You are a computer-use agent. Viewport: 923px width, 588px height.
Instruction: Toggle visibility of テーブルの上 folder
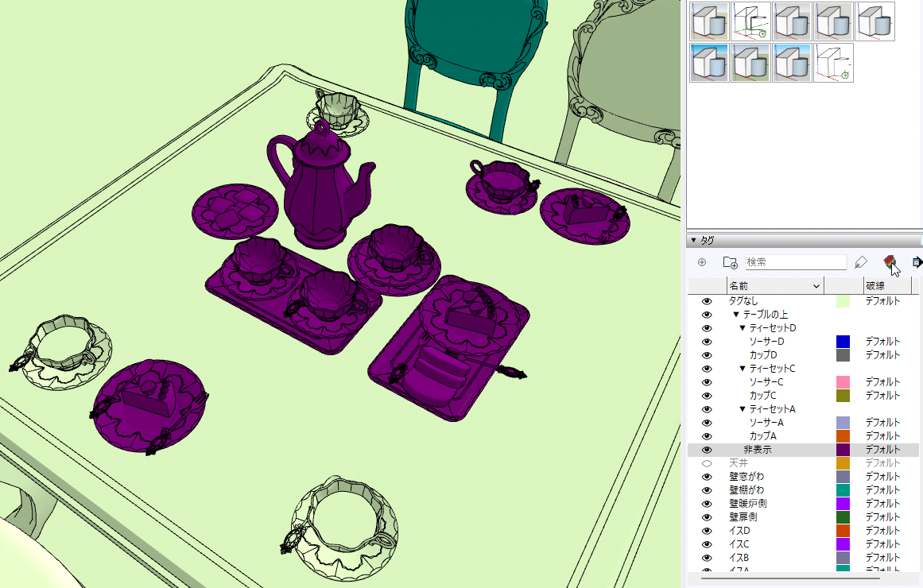tap(707, 315)
